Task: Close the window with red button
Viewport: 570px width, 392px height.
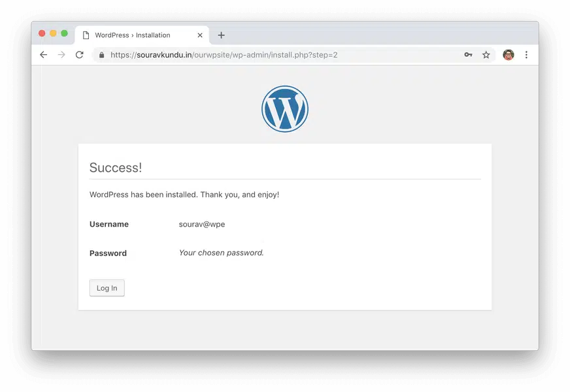Action: tap(42, 33)
